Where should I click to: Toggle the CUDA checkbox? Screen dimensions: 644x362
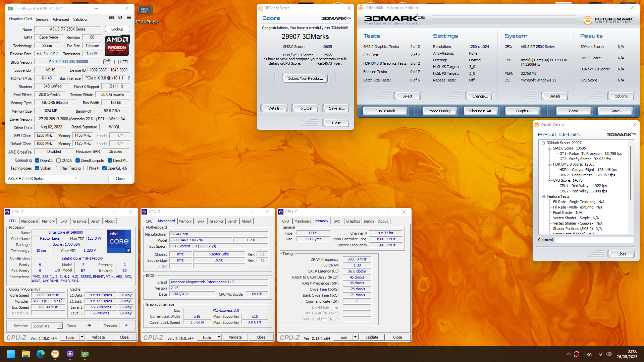tap(58, 161)
